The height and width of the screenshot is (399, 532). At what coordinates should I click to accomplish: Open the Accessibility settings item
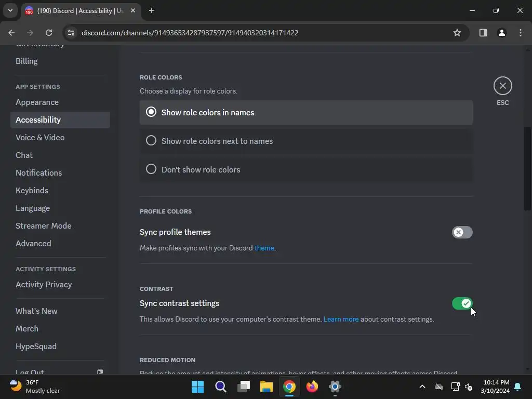coord(60,120)
